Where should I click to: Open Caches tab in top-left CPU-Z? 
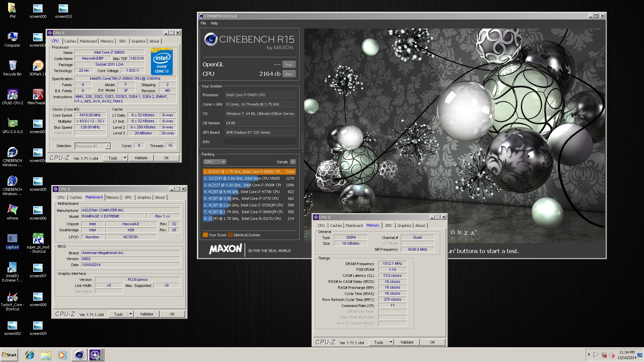click(x=70, y=41)
